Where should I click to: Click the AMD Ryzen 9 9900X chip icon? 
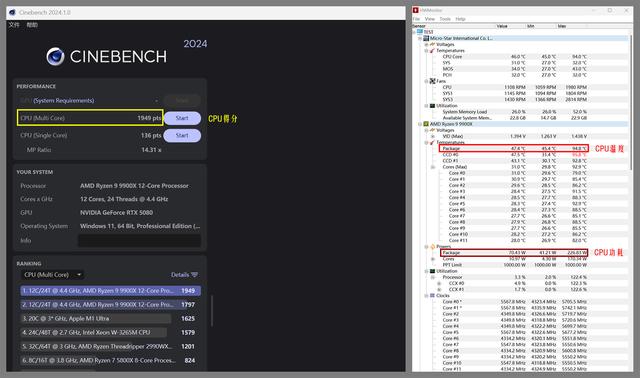tap(426, 124)
